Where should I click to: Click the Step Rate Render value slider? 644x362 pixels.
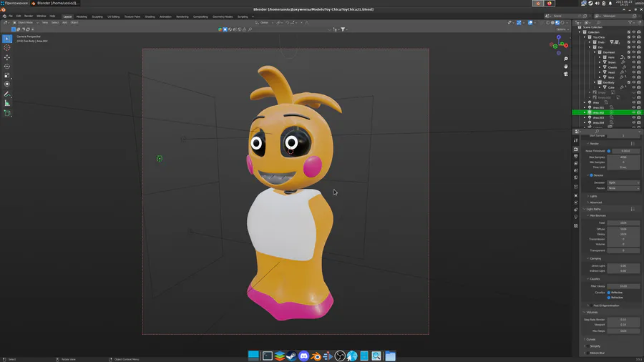(x=623, y=320)
